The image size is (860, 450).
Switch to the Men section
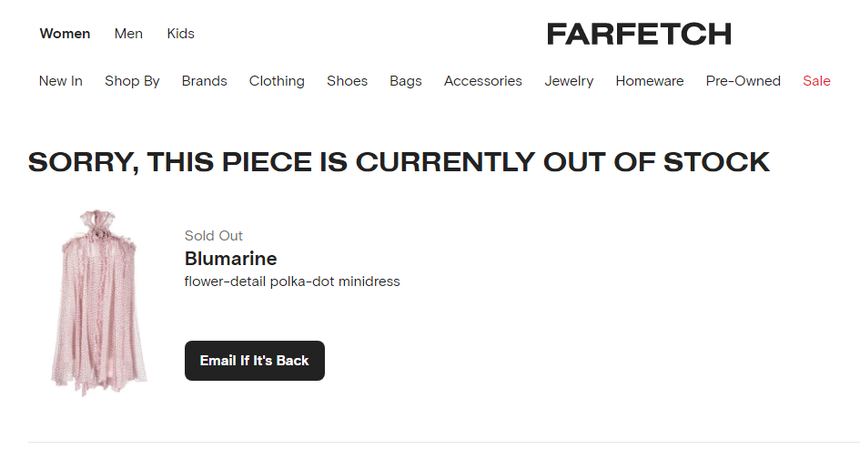pyautogui.click(x=128, y=34)
